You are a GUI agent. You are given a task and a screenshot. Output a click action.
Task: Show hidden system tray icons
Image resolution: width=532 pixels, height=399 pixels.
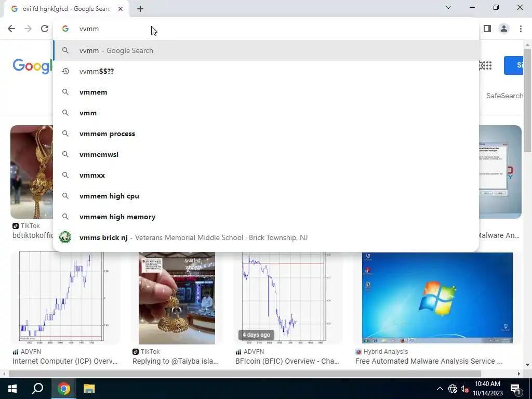click(x=440, y=389)
